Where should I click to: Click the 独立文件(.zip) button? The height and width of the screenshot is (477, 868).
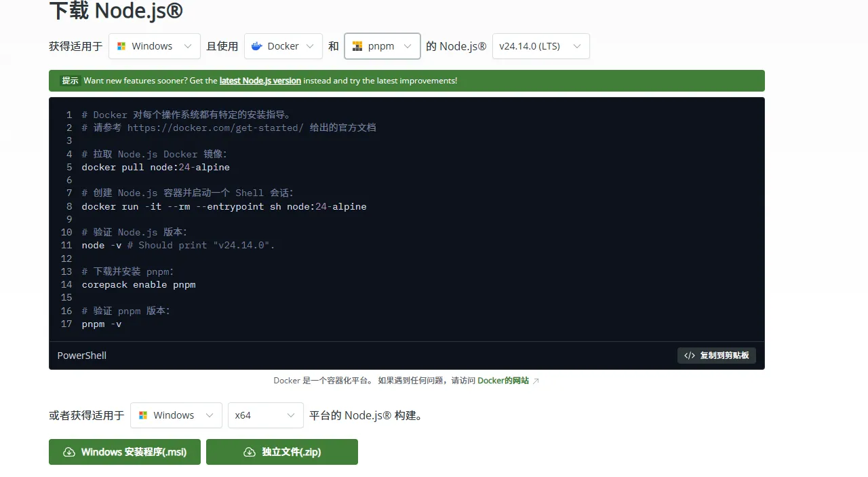click(x=281, y=452)
